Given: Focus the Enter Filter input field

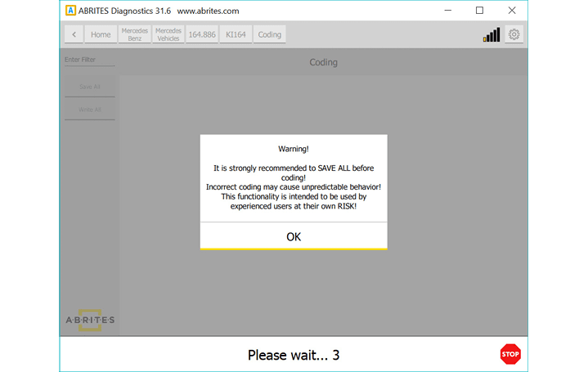Looking at the screenshot, I should point(90,60).
